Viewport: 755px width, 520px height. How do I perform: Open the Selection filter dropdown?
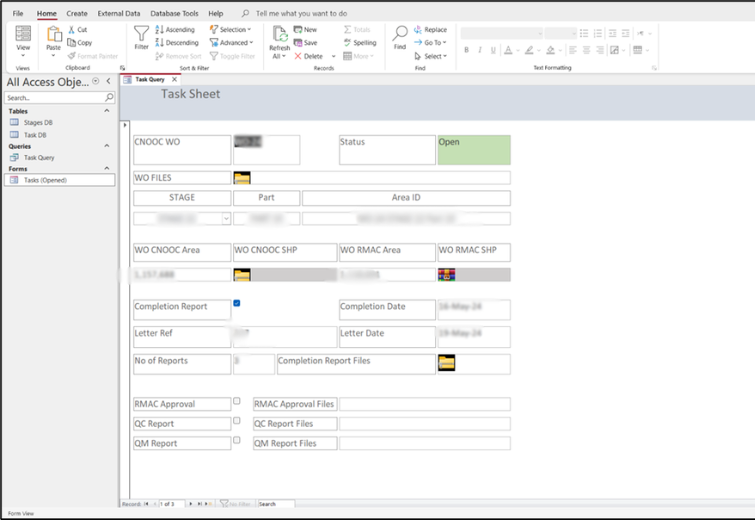tap(231, 30)
